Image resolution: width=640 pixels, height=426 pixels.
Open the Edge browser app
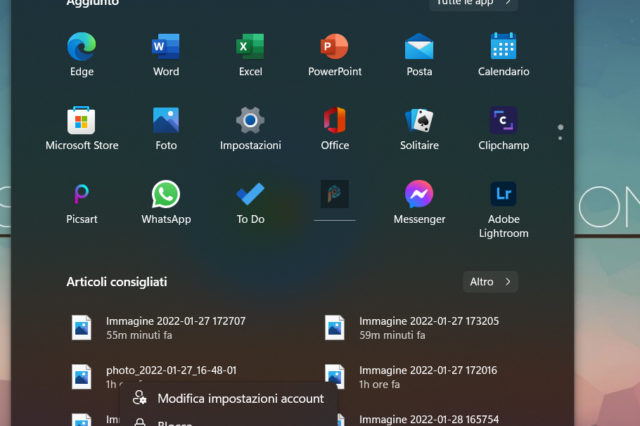click(82, 54)
